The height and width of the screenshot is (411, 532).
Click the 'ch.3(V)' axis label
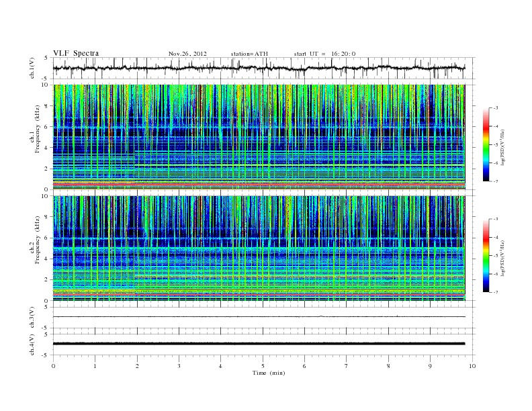point(32,318)
